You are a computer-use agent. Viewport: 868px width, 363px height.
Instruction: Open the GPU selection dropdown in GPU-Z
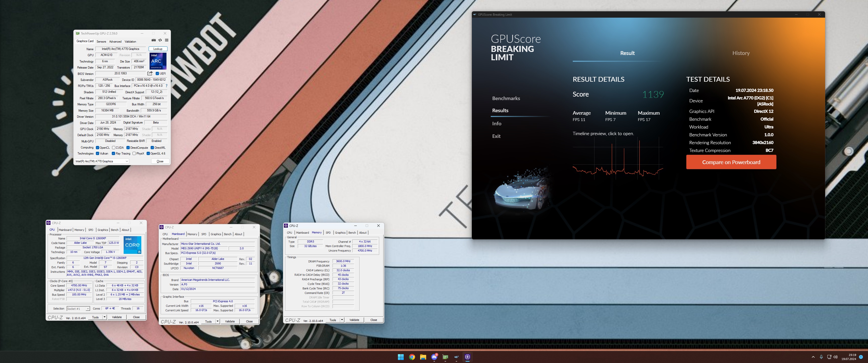click(x=102, y=161)
